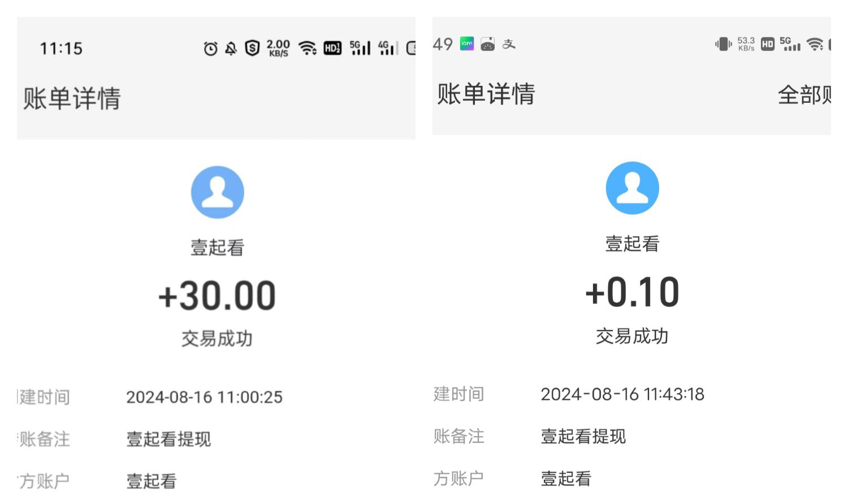Image resolution: width=848 pixels, height=504 pixels.
Task: Tap the muted bell notification icon
Action: coord(231,49)
